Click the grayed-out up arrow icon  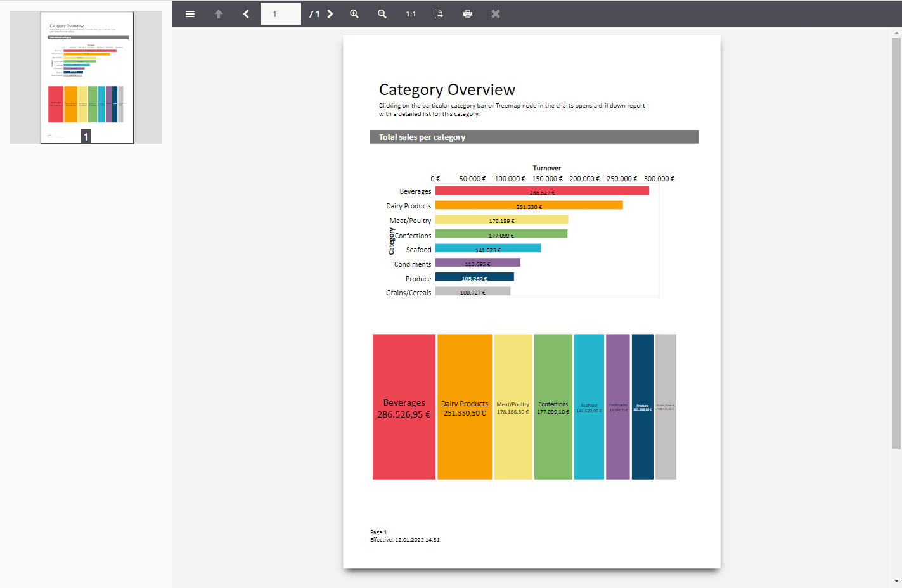pyautogui.click(x=218, y=13)
